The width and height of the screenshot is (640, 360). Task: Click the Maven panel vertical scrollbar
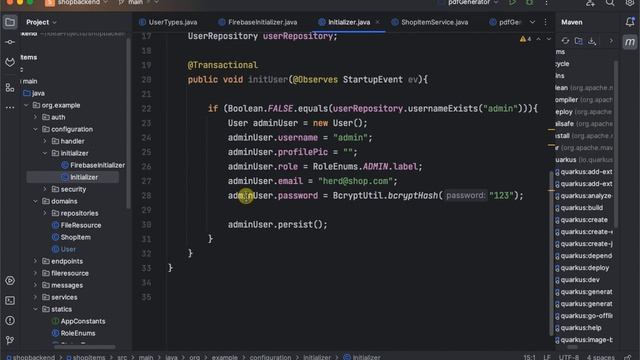(616, 144)
